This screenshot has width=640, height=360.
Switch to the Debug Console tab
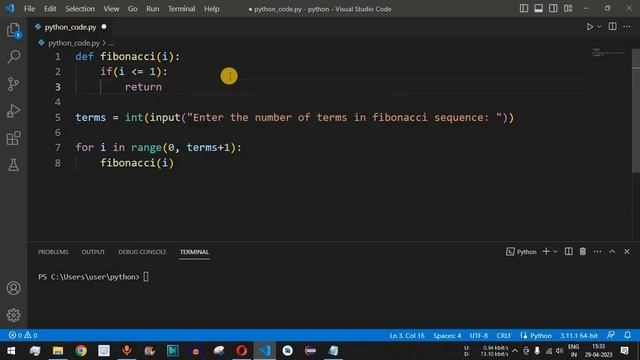click(x=142, y=252)
